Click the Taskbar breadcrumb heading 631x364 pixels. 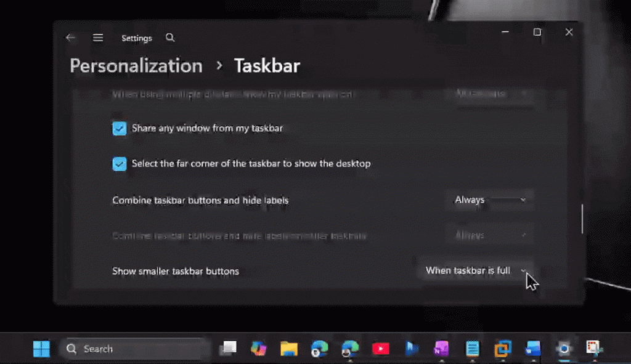267,66
